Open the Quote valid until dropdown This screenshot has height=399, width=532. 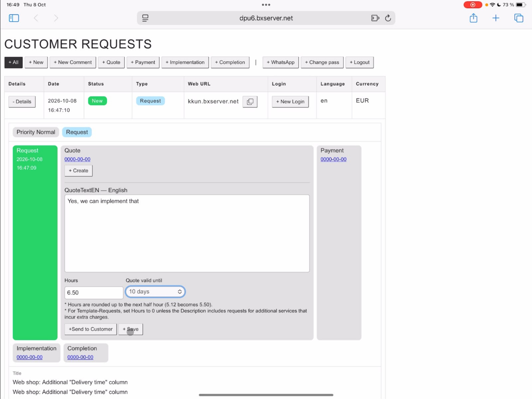pos(155,292)
